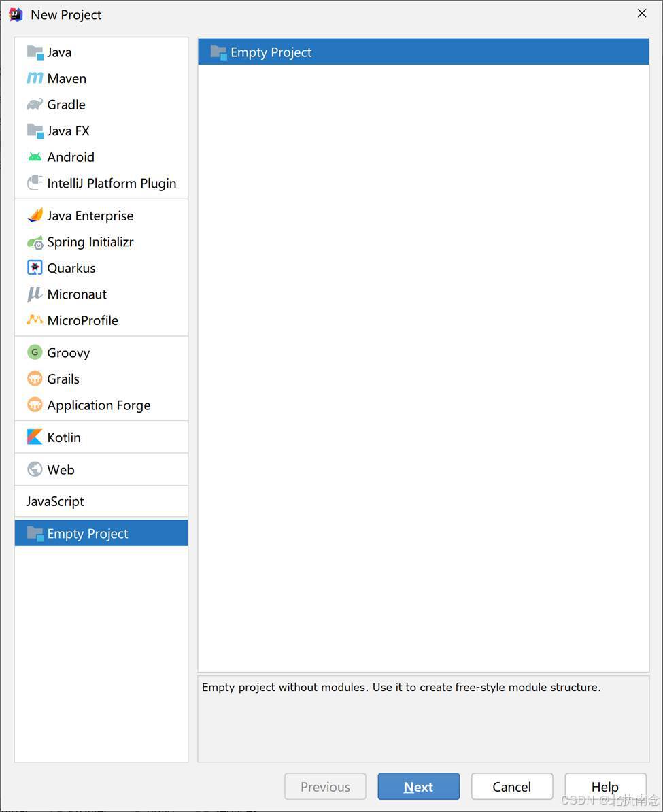
Task: Select the IntelliJ Platform Plugin label
Action: point(112,184)
